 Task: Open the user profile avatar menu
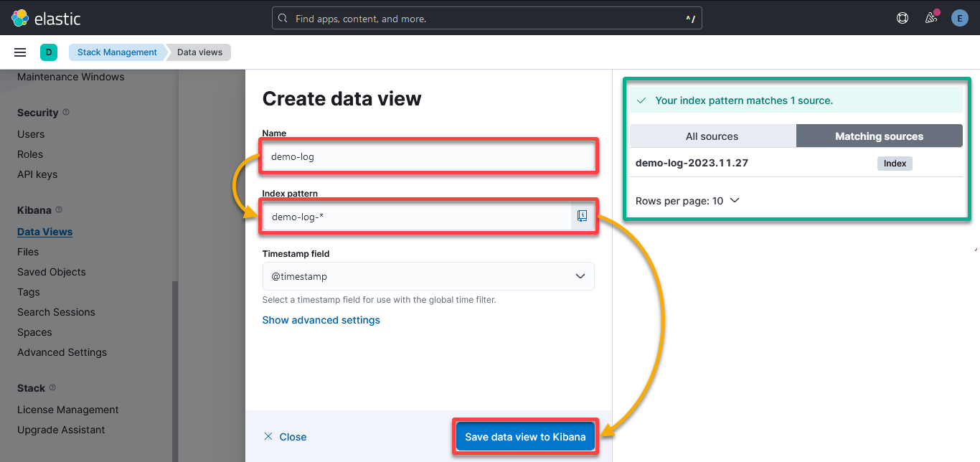(959, 17)
